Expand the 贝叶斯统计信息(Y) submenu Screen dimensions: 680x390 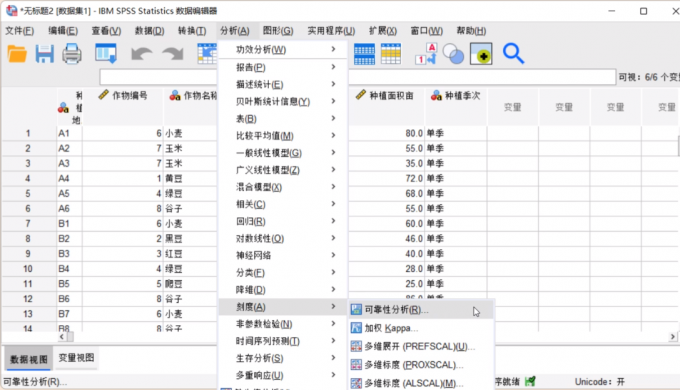click(283, 102)
